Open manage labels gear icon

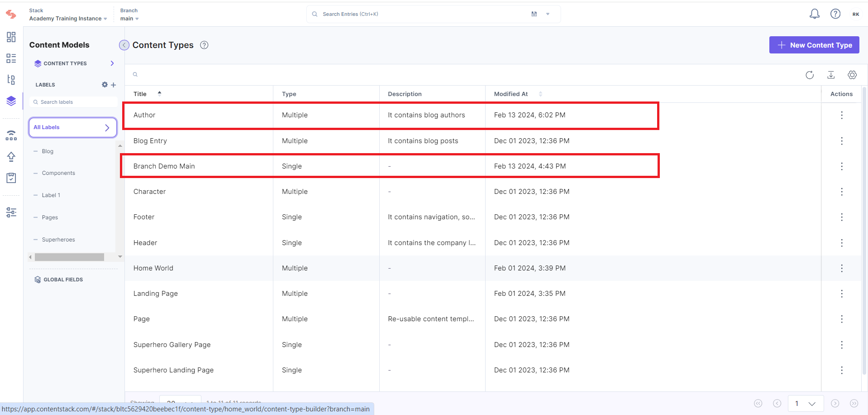click(x=105, y=85)
